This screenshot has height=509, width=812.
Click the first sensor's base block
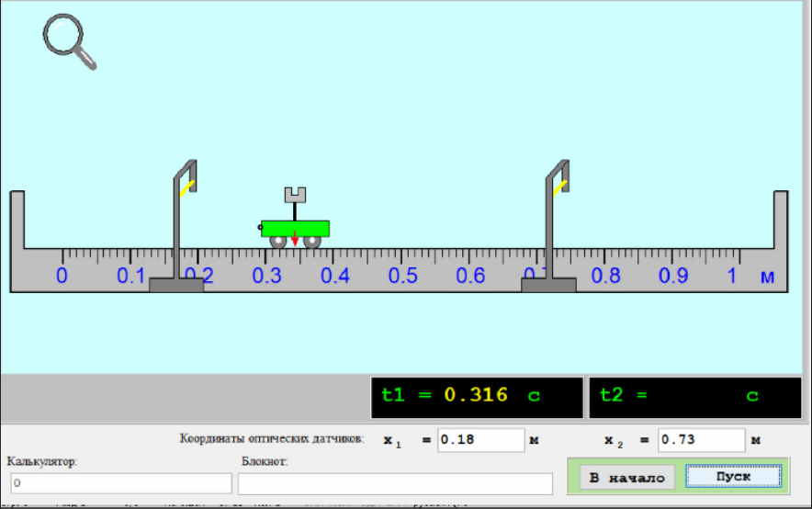tap(176, 286)
